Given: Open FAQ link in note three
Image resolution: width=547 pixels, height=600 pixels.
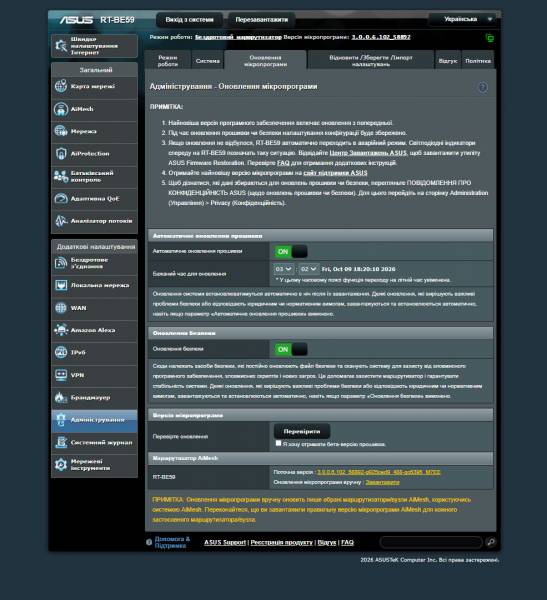Looking at the screenshot, I should 283,163.
